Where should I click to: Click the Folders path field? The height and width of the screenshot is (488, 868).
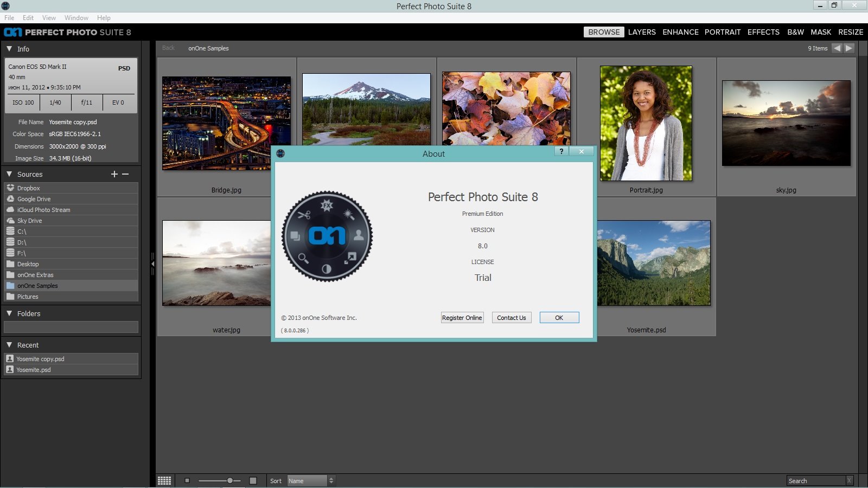[x=71, y=327]
